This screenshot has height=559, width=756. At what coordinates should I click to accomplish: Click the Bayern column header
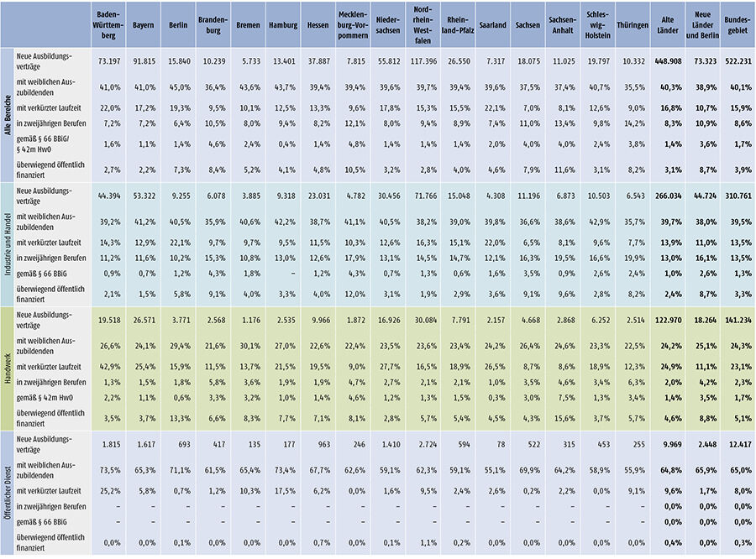click(142, 25)
